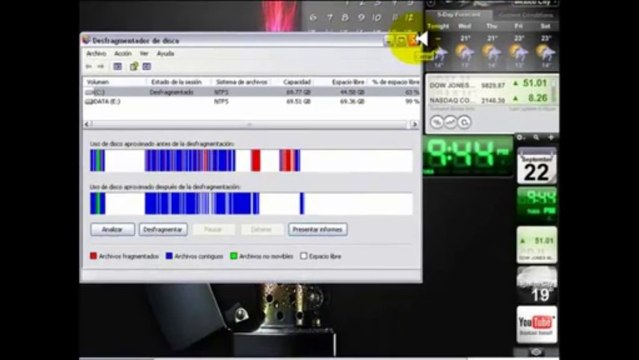Click the eye icon at the sidebar bottom
The width and height of the screenshot is (639, 360).
coord(536,351)
